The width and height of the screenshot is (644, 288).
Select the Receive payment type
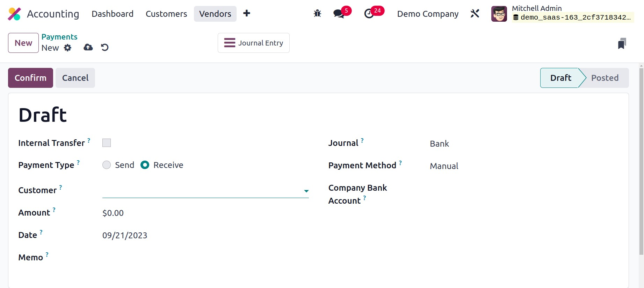[x=145, y=165]
